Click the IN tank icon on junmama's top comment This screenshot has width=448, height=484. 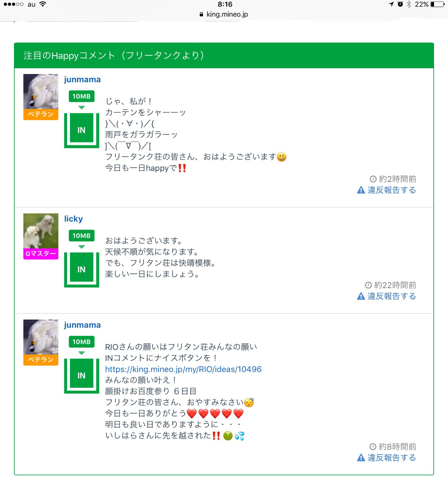pyautogui.click(x=82, y=130)
